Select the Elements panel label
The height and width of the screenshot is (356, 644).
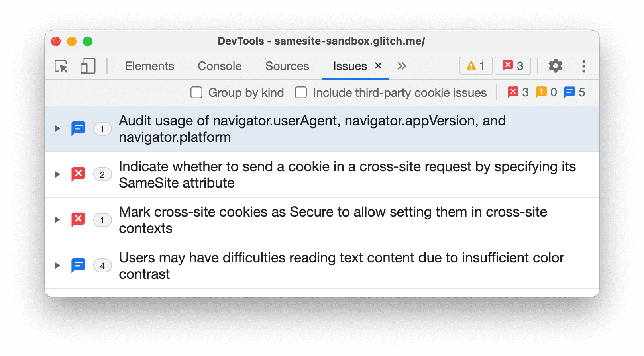coord(149,66)
